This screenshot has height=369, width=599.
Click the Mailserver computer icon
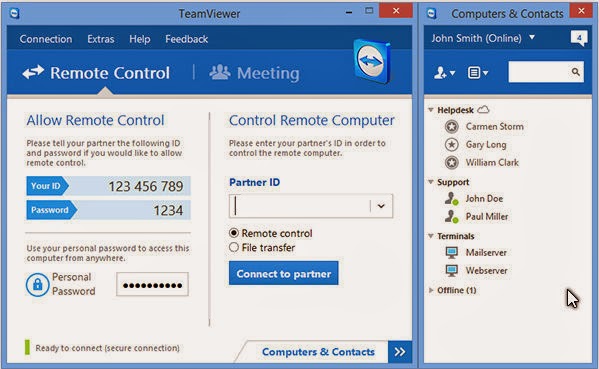click(452, 252)
